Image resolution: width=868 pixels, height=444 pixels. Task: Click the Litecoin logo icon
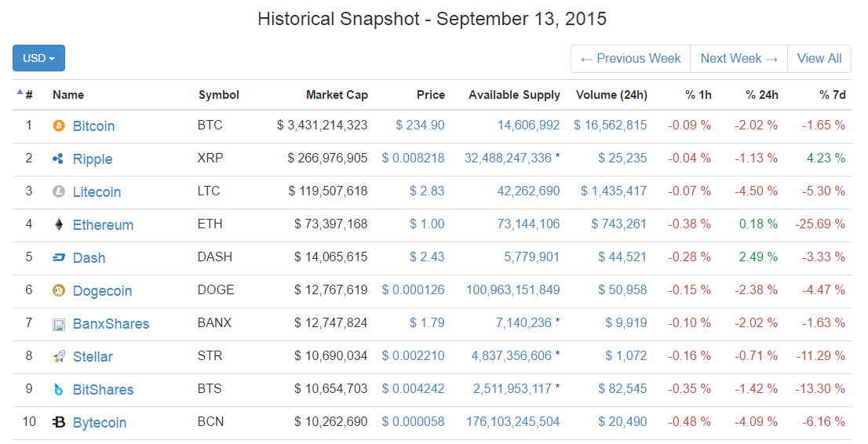59,192
